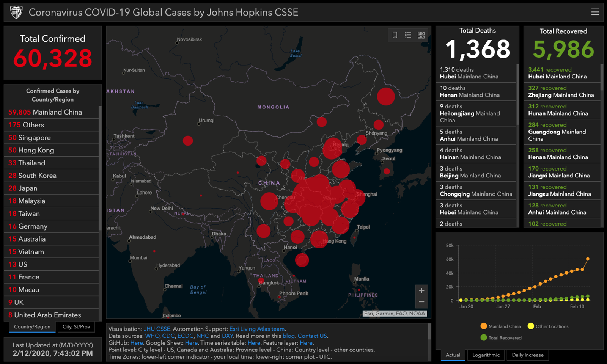Image resolution: width=607 pixels, height=364 pixels.
Task: Click Hunan 312 recovered entry
Action: point(562,110)
